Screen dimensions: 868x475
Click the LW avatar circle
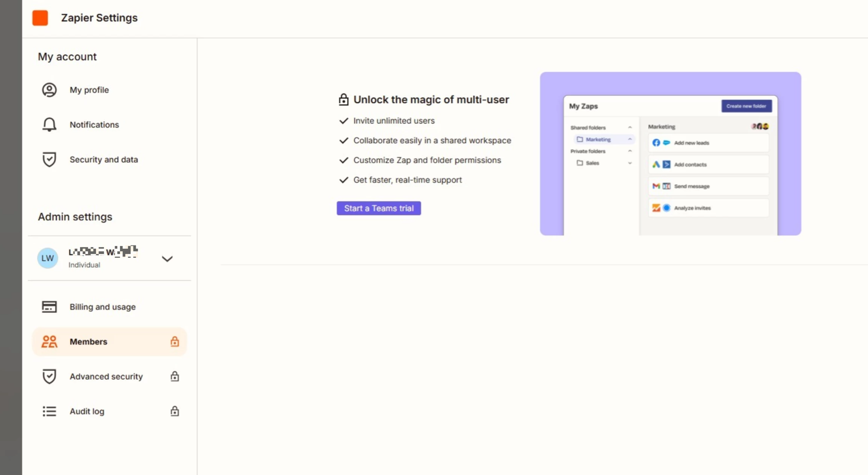coord(47,258)
